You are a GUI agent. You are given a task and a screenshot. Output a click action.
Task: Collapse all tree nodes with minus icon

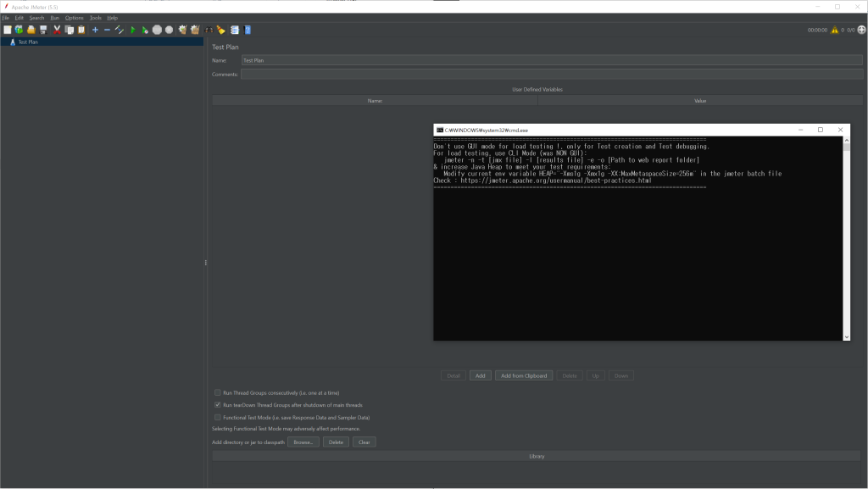108,30
